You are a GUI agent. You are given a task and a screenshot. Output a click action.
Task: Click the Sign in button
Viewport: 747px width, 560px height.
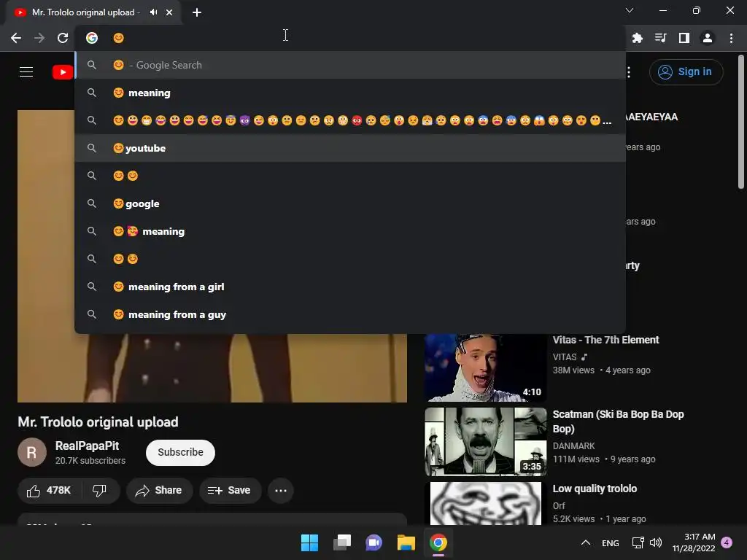pyautogui.click(x=686, y=72)
